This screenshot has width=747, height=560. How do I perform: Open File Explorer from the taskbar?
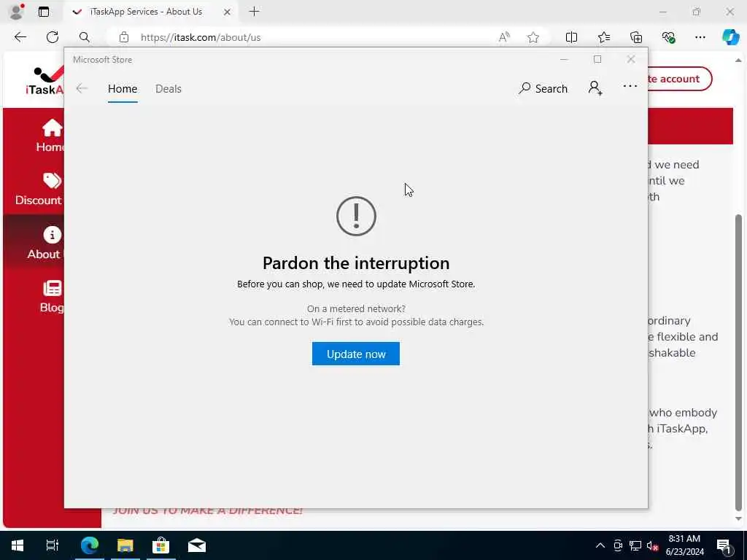click(125, 545)
